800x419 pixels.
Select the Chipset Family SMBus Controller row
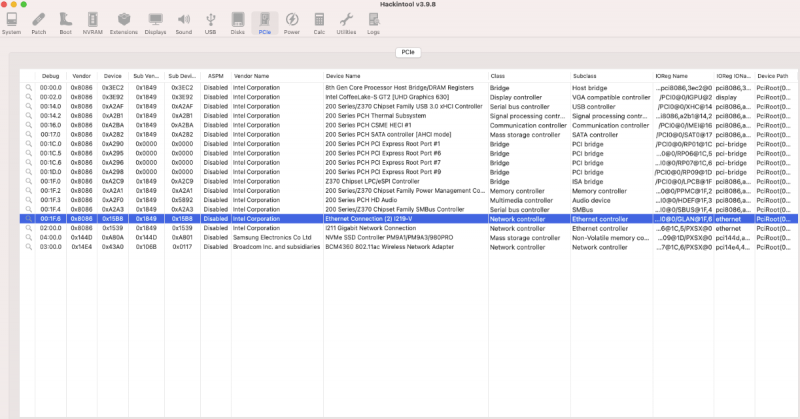click(409, 209)
